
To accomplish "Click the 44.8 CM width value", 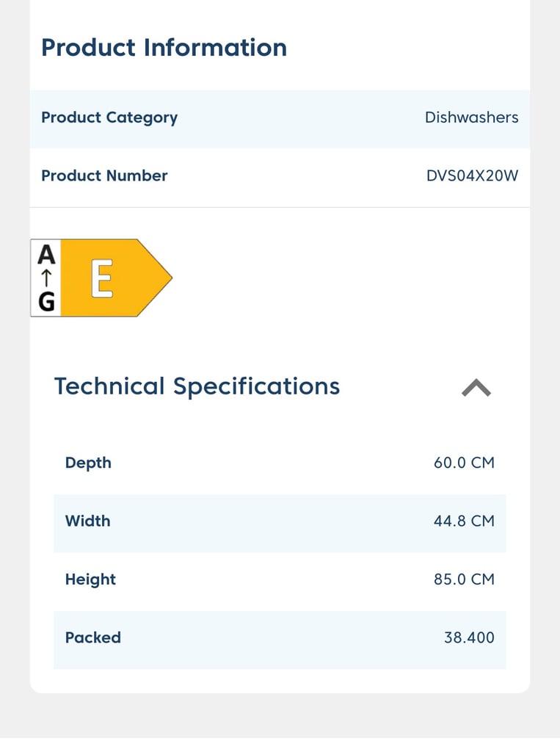I will pyautogui.click(x=464, y=521).
